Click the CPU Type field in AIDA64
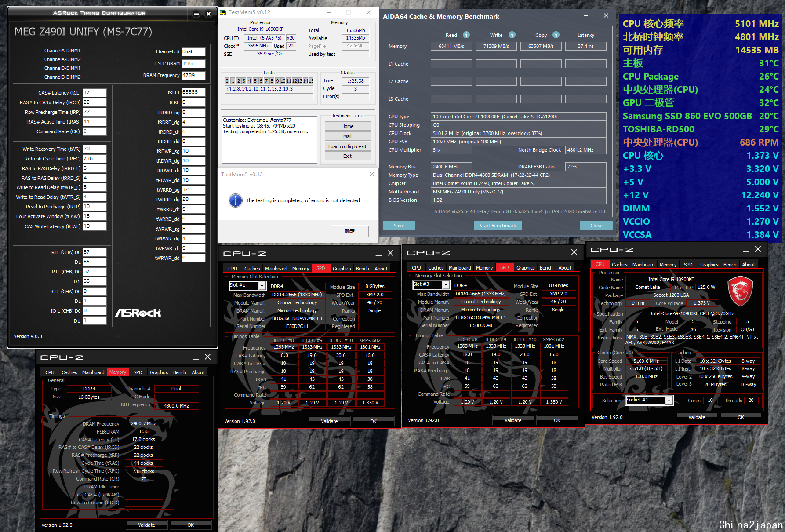This screenshot has width=785, height=532. [519, 117]
